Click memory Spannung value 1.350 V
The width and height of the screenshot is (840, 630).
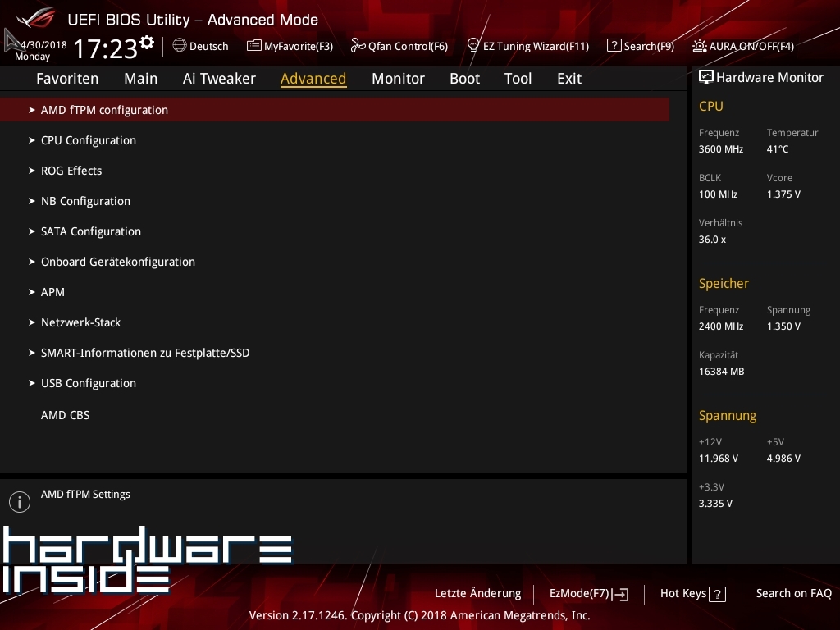783,326
